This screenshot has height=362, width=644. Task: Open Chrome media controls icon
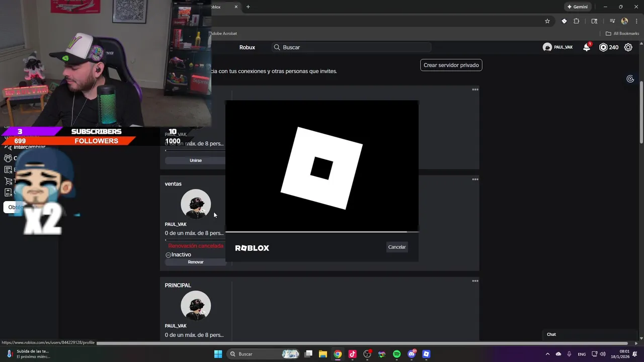(x=612, y=21)
